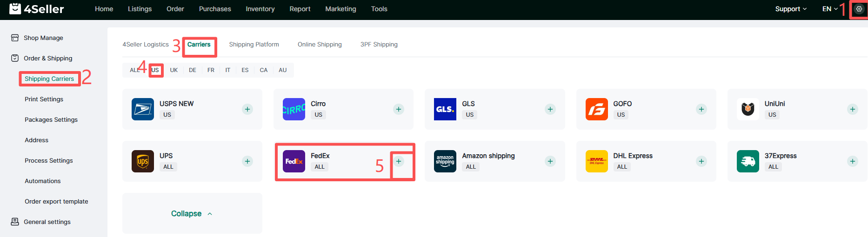Open the Support dropdown menu
The image size is (868, 237).
(790, 9)
